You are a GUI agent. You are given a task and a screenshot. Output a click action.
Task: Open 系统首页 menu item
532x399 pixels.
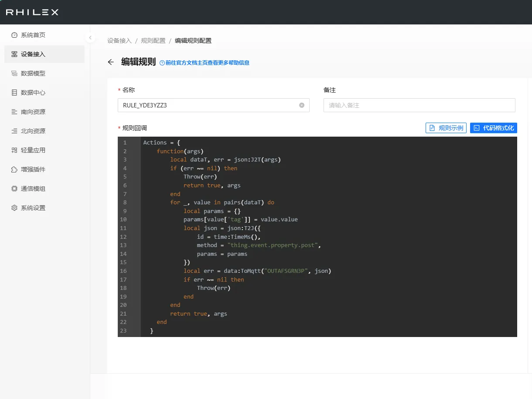click(x=44, y=35)
